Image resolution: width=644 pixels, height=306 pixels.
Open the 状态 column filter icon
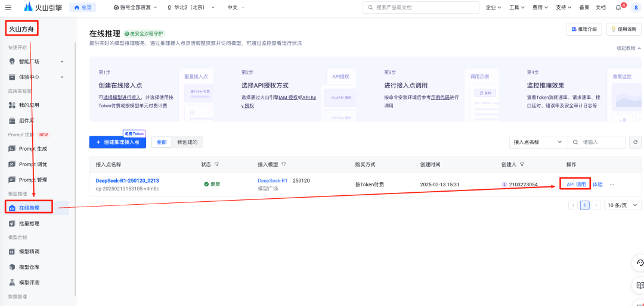click(x=217, y=164)
